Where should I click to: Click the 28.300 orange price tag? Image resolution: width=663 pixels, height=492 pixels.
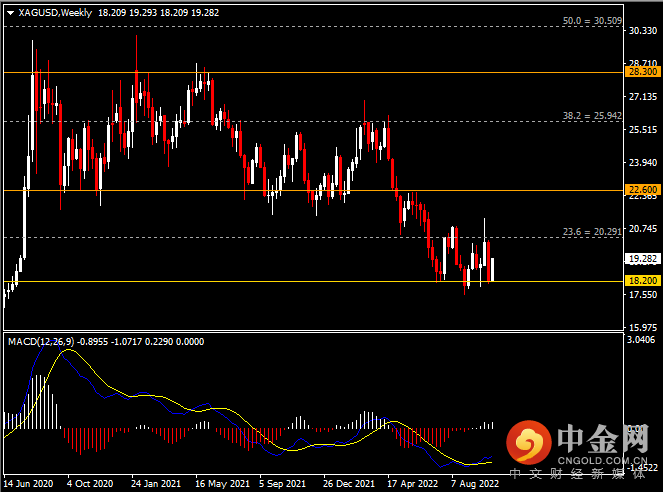coord(643,72)
